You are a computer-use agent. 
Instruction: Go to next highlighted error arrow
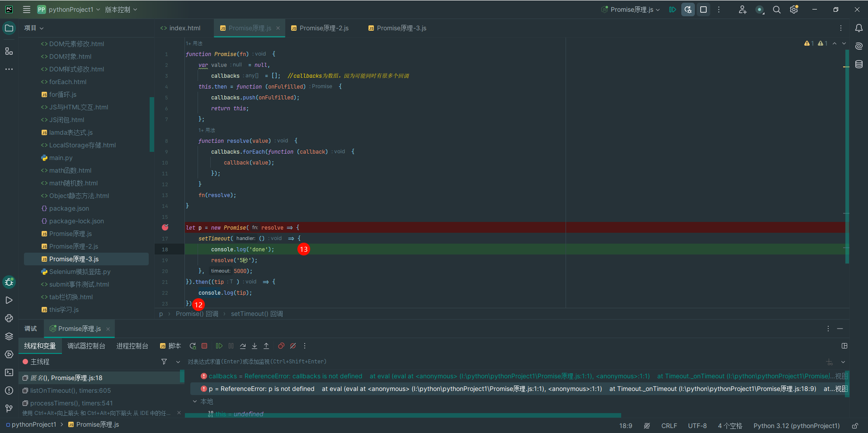844,43
